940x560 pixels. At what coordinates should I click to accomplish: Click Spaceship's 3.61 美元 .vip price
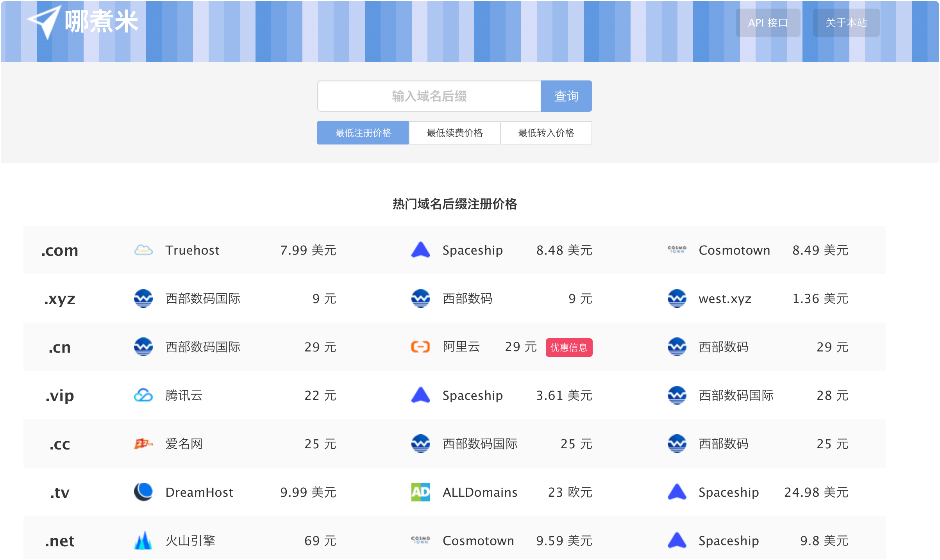(564, 395)
